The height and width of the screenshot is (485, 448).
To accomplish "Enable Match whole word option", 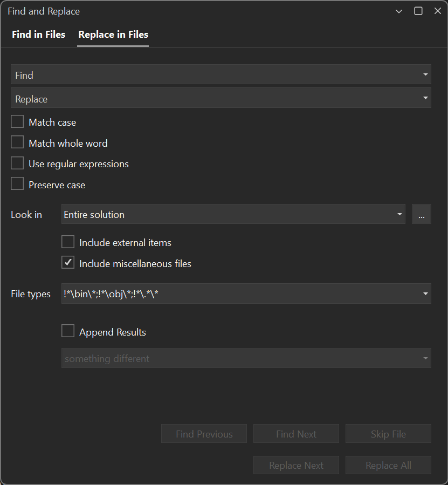I will [x=17, y=142].
